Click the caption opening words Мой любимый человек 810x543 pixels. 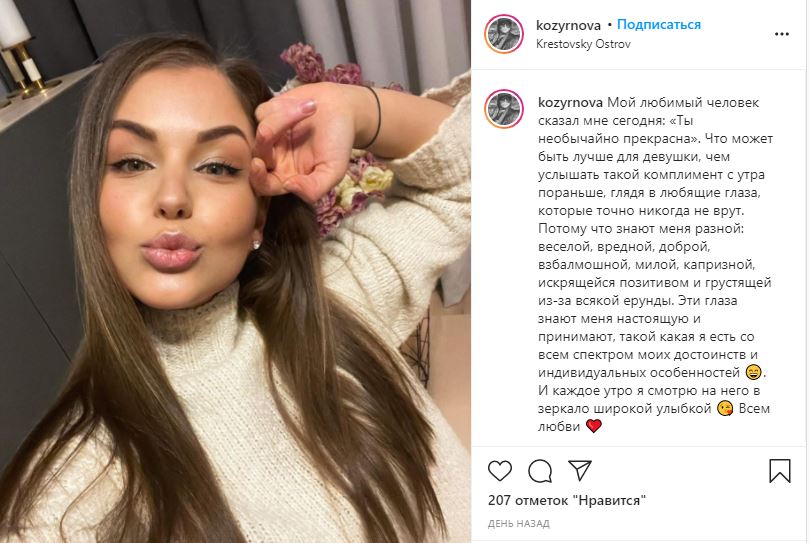tap(682, 102)
